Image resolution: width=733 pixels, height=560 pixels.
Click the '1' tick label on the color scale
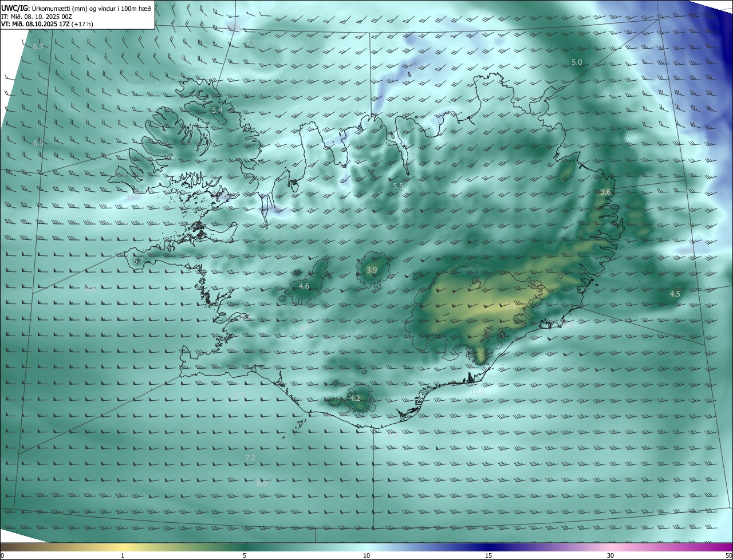coord(123,555)
